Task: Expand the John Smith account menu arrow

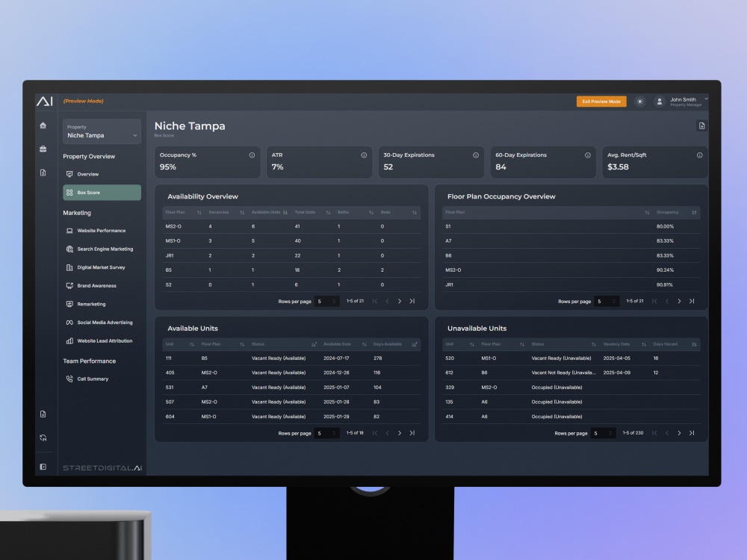Action: click(706, 99)
